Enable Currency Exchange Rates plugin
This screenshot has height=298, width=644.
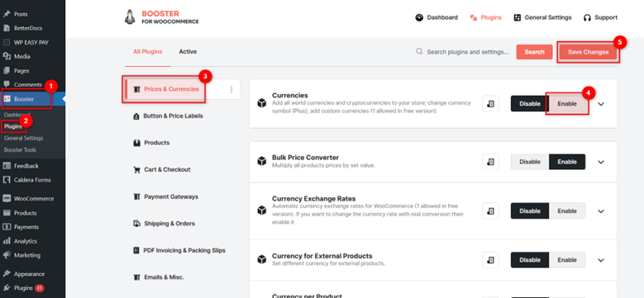567,211
